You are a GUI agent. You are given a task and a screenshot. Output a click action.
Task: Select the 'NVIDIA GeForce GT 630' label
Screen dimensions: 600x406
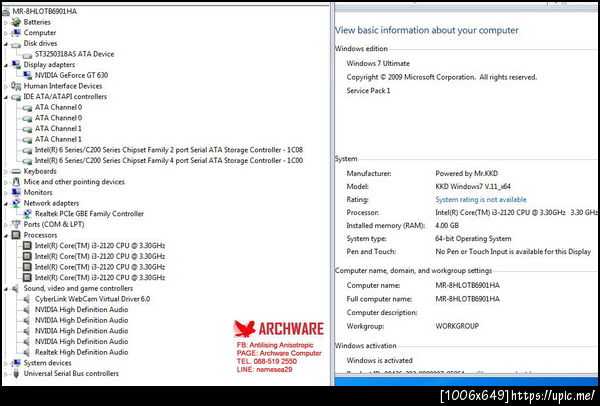[71, 75]
